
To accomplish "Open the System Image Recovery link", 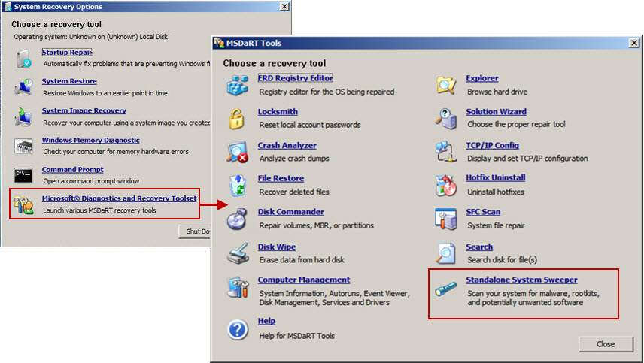I will coord(84,110).
